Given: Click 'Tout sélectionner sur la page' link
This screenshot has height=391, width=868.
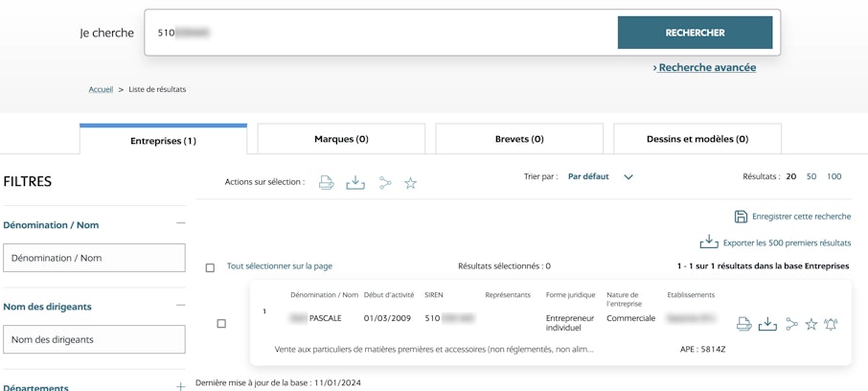Looking at the screenshot, I should 280,265.
